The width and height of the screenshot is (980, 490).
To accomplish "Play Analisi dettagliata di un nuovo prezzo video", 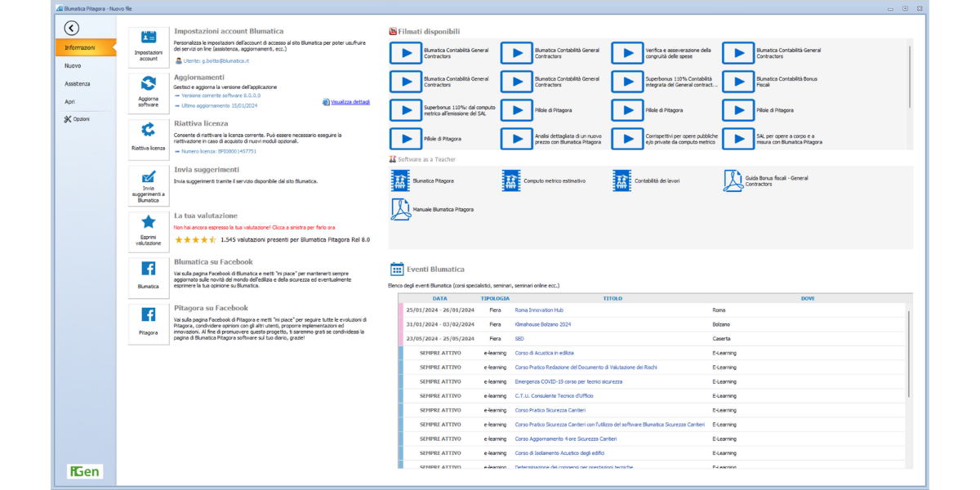I will click(x=516, y=139).
